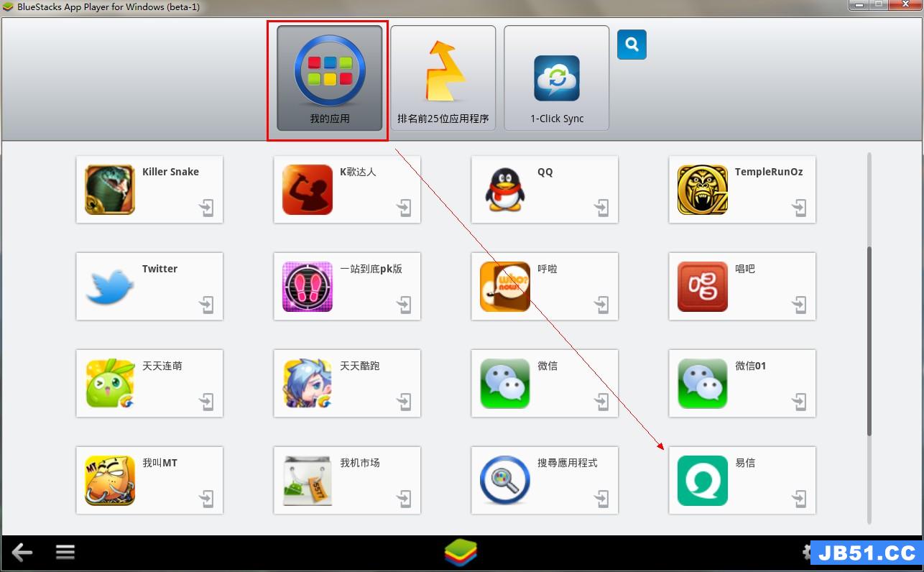924x572 pixels.
Task: Click the export arrow on QQ card
Action: point(602,208)
